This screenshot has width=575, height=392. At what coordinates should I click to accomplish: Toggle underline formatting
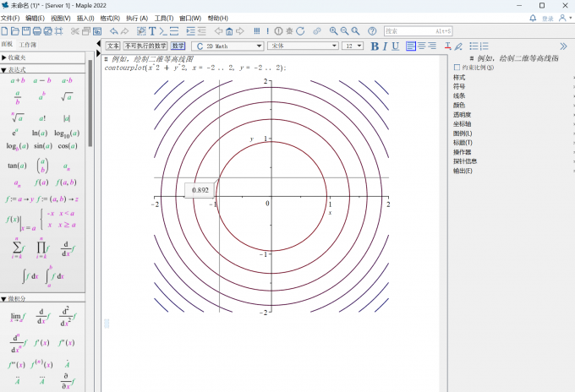(396, 46)
